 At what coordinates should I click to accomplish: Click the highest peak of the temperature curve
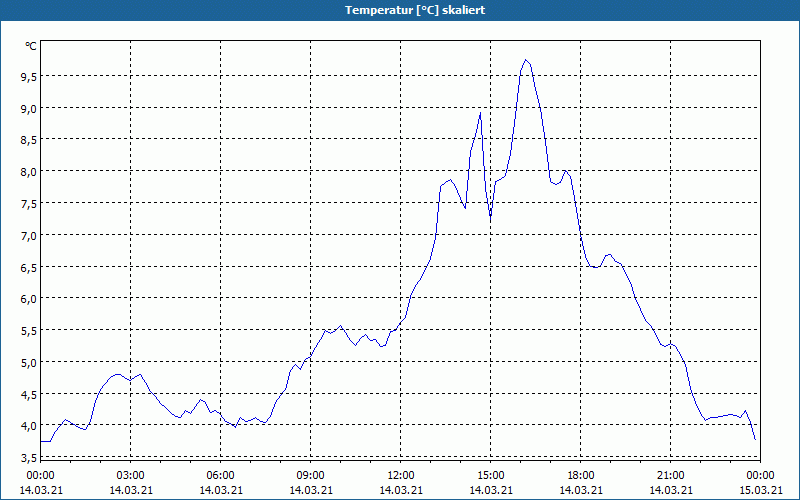pyautogui.click(x=526, y=60)
